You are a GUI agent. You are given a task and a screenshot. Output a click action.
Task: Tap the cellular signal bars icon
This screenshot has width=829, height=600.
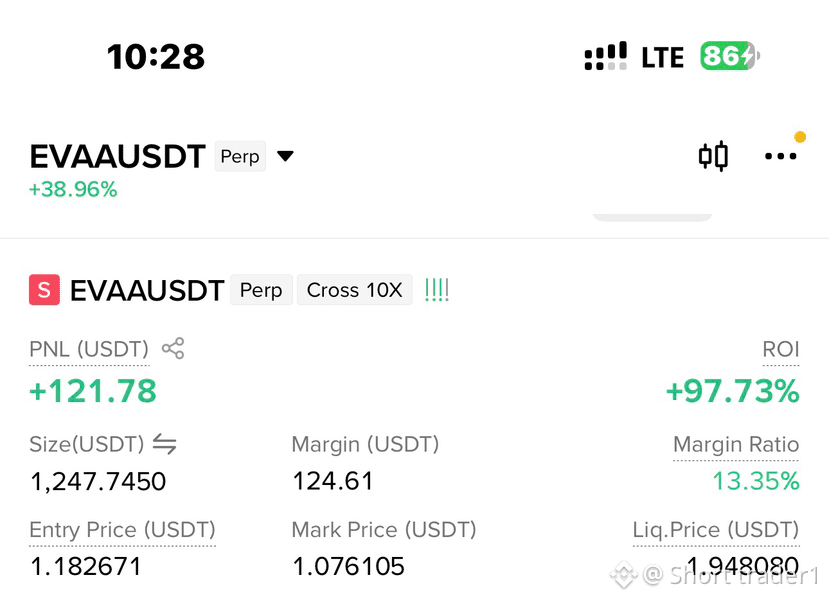(x=605, y=56)
